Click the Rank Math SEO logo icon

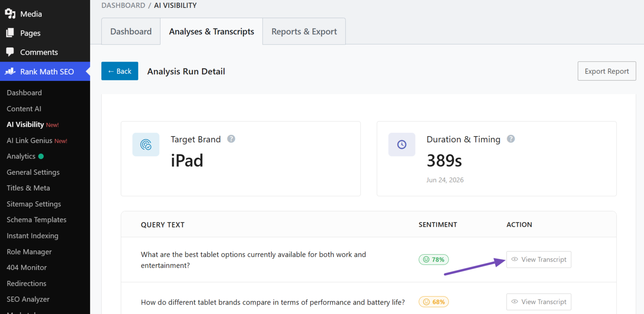pos(10,71)
